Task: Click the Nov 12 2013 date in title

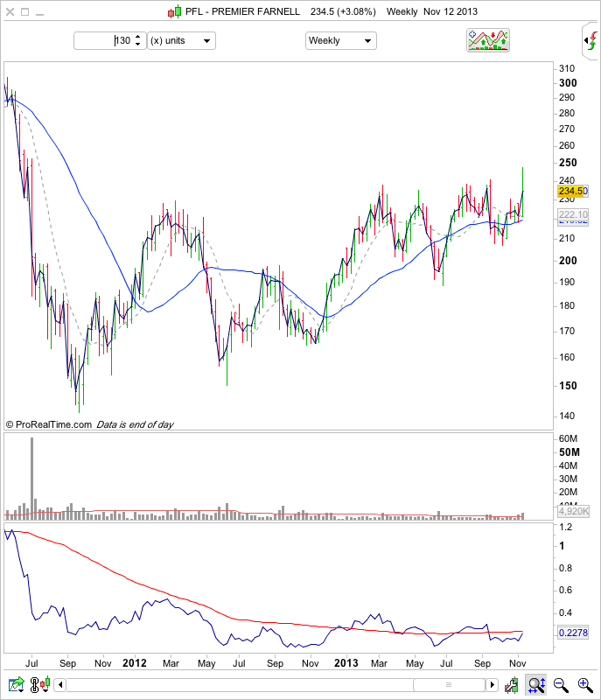Action: tap(451, 11)
